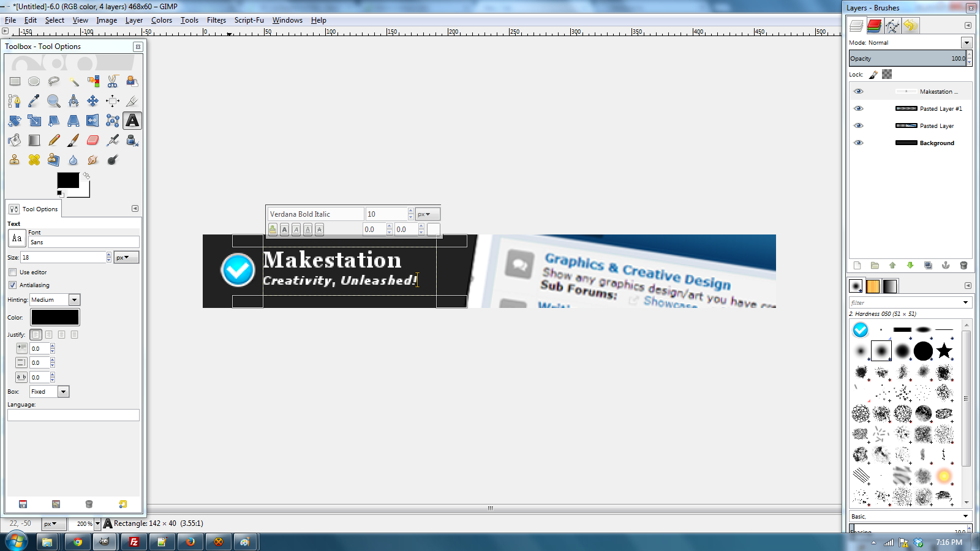Open the Basic brush tag dropdown
This screenshot has height=551, width=980.
pyautogui.click(x=966, y=516)
